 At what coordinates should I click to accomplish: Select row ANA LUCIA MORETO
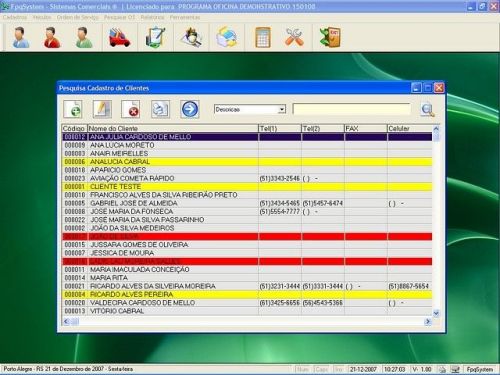coord(247,145)
